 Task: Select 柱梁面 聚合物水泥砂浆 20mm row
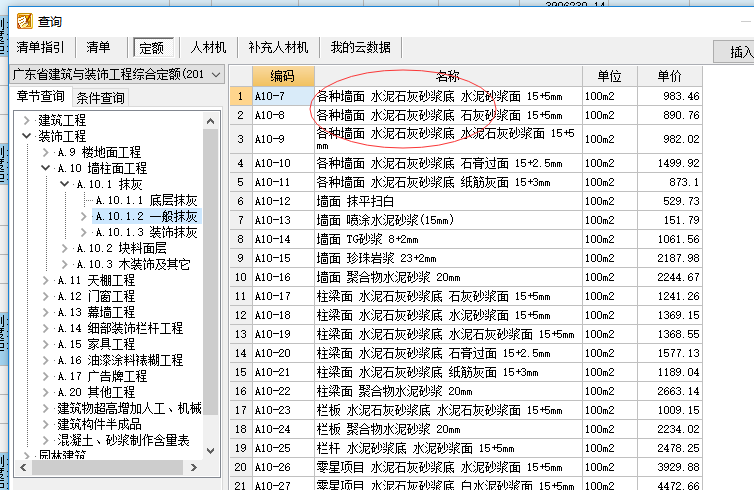(x=448, y=391)
